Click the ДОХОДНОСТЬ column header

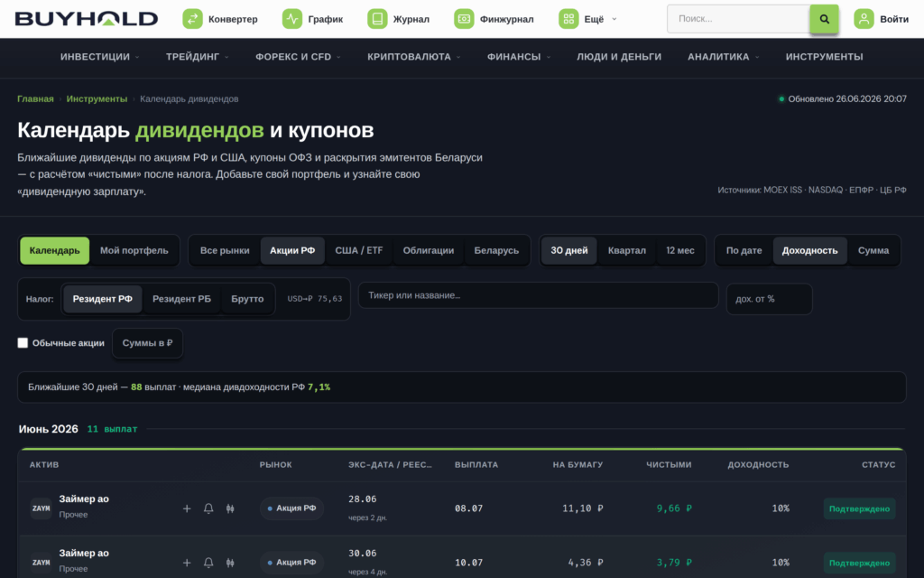point(758,465)
